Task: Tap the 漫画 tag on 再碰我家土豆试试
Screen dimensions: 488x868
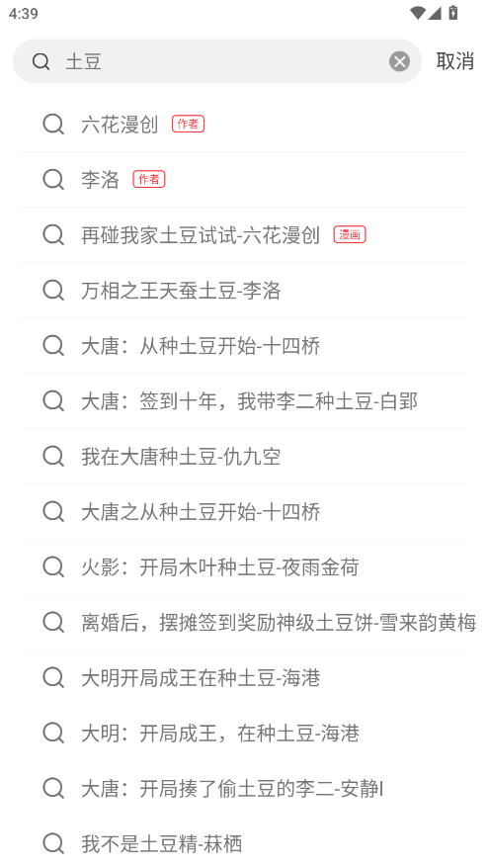Action: tap(350, 234)
